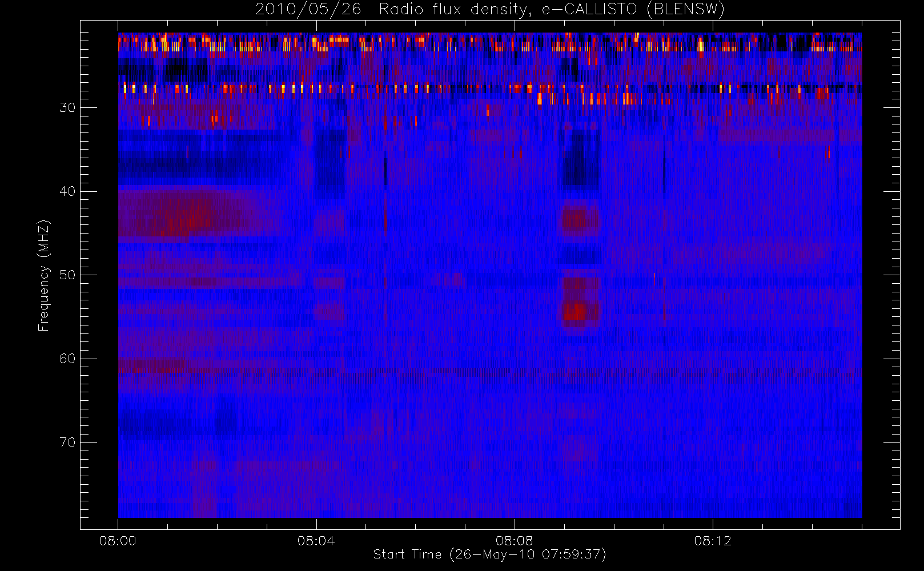Click the 60 MHz frequency tick label
The height and width of the screenshot is (571, 924).
67,359
